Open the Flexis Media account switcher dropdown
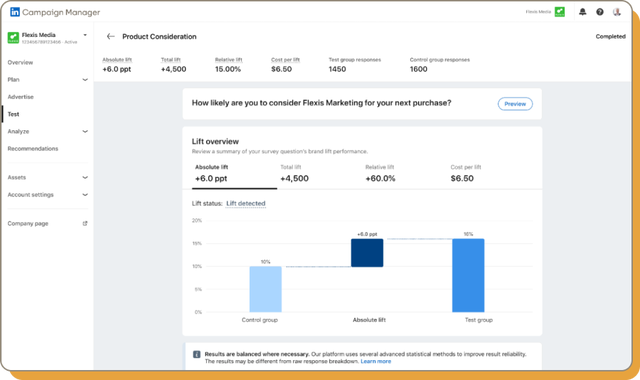640x380 pixels. (x=85, y=35)
